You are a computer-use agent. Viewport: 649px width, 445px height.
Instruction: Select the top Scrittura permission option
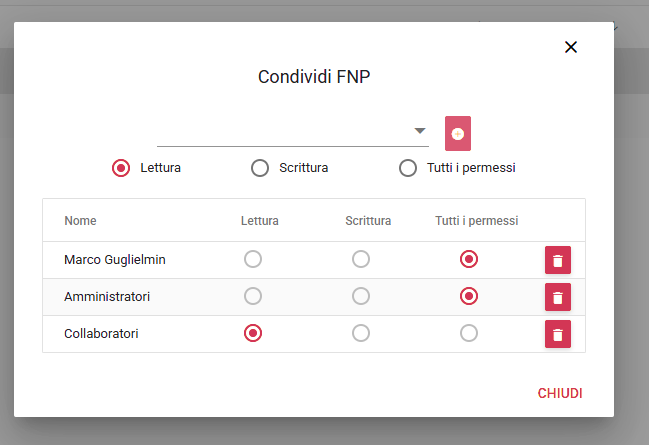(x=260, y=168)
